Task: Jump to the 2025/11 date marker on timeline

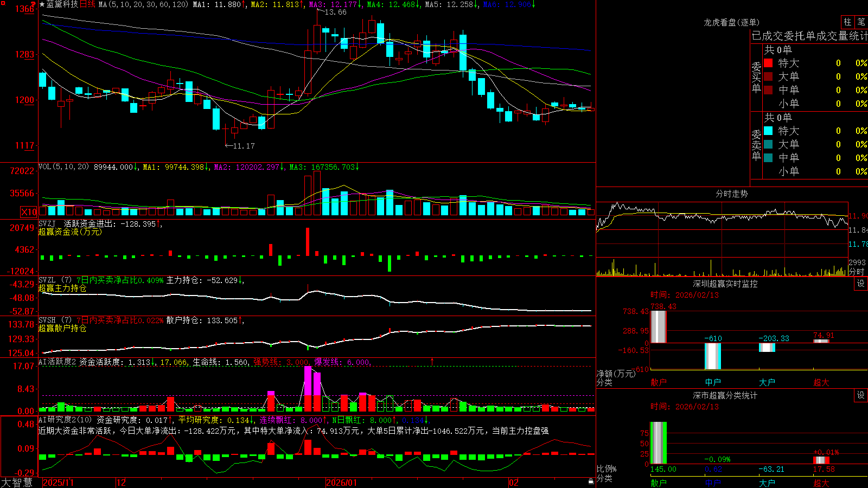Action: [x=58, y=483]
